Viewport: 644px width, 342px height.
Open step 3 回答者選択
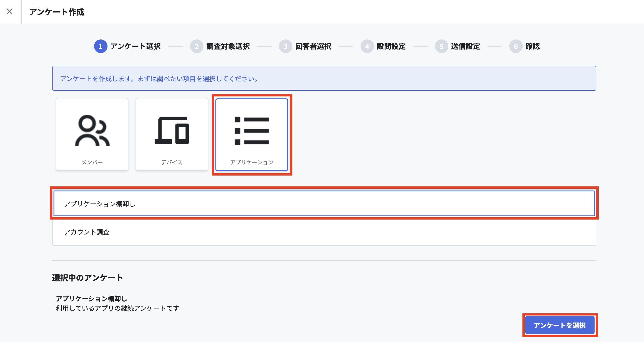click(305, 46)
